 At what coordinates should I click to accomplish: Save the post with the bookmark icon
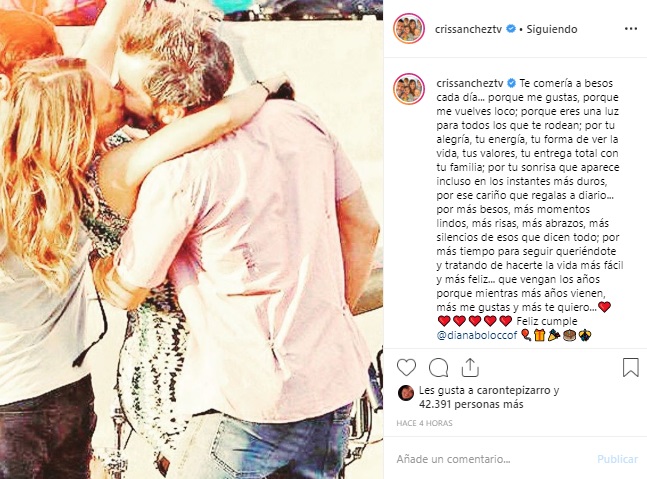pyautogui.click(x=630, y=367)
